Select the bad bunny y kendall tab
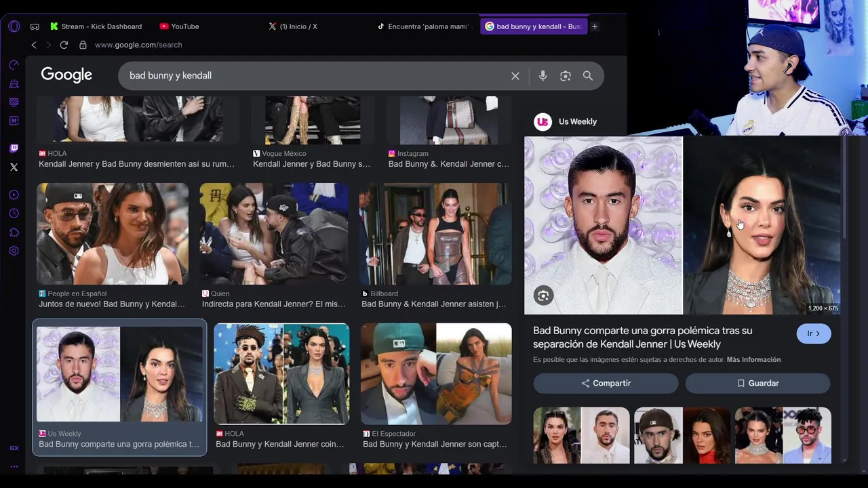 pos(534,26)
